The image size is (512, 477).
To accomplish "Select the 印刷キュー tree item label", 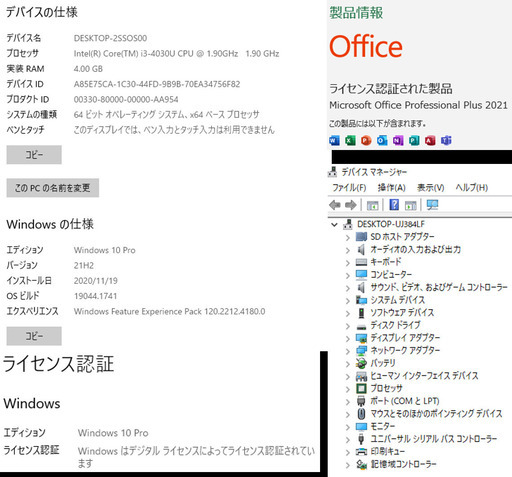I will pos(388,452).
